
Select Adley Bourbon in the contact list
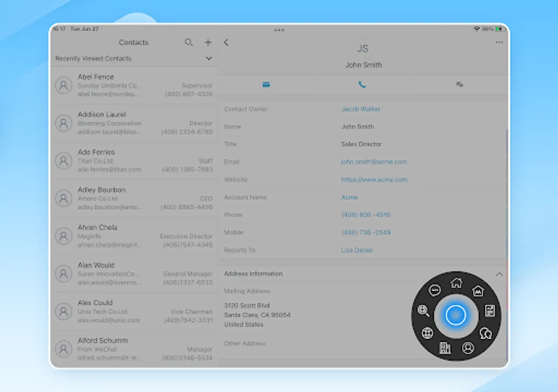point(134,198)
